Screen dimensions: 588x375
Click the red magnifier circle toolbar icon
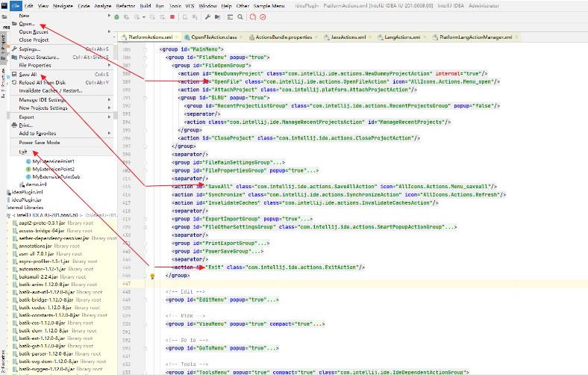pyautogui.click(x=253, y=17)
